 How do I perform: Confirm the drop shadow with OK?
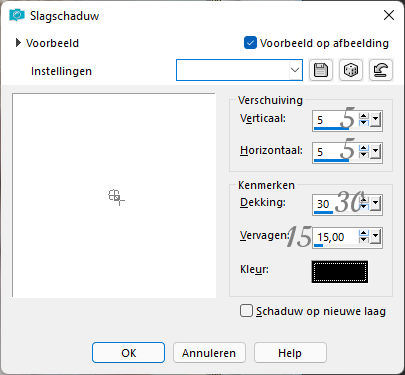[128, 353]
